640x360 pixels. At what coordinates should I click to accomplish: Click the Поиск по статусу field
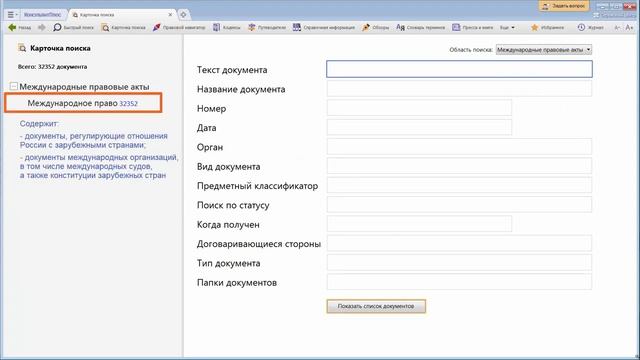pos(459,205)
